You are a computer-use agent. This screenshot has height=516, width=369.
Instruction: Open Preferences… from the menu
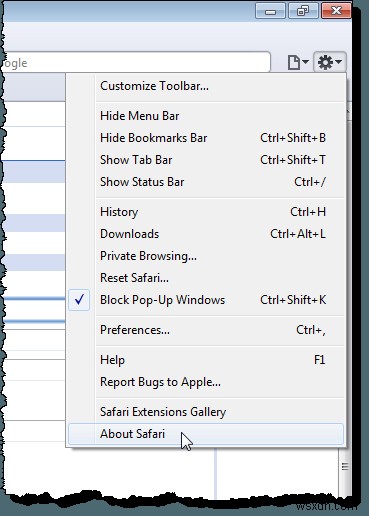coord(206,330)
